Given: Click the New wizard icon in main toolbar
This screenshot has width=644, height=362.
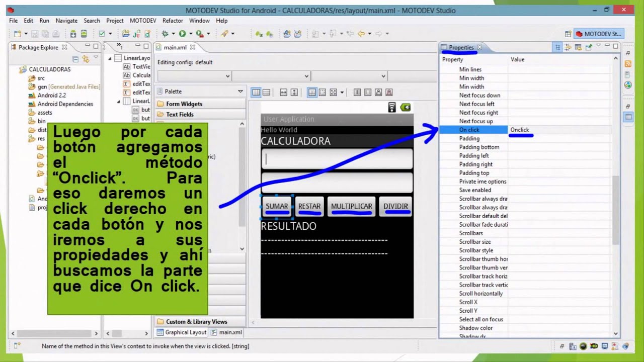Looking at the screenshot, I should 18,34.
